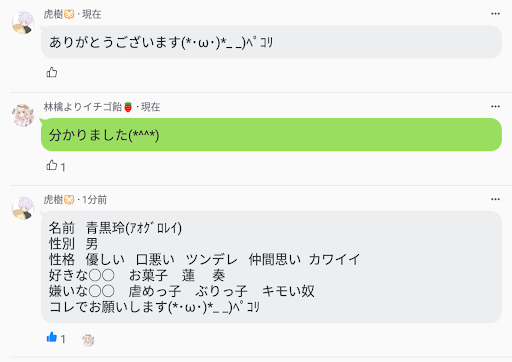The height and width of the screenshot is (362, 512).
Task: Select the 名前 青黒玲 message bubble
Action: pyautogui.click(x=271, y=267)
